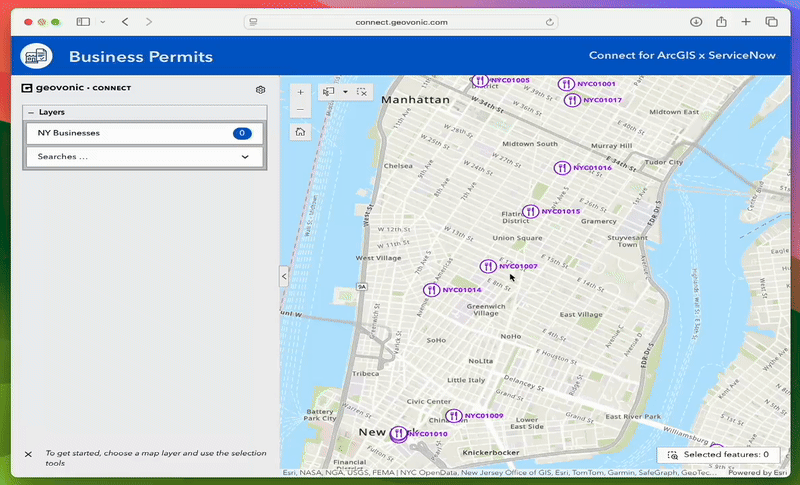The width and height of the screenshot is (800, 485).
Task: Click the Chelsea map label
Action: [x=398, y=166]
